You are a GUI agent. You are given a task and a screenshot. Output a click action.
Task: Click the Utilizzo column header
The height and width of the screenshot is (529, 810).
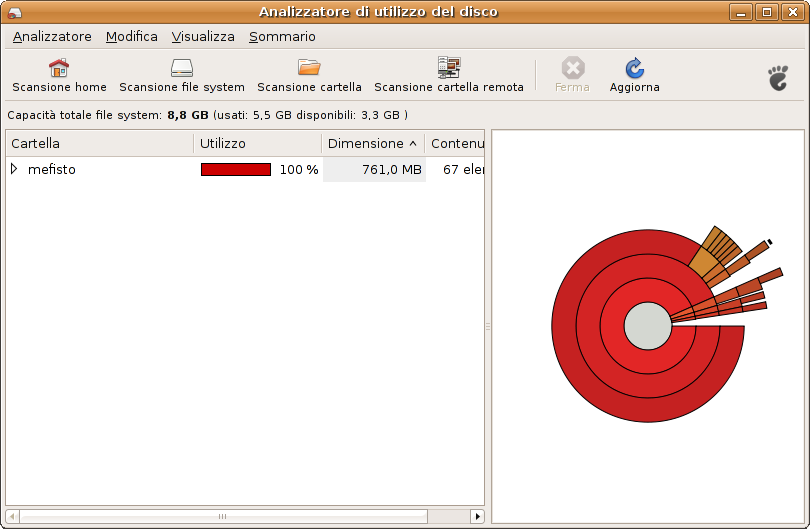tap(257, 144)
